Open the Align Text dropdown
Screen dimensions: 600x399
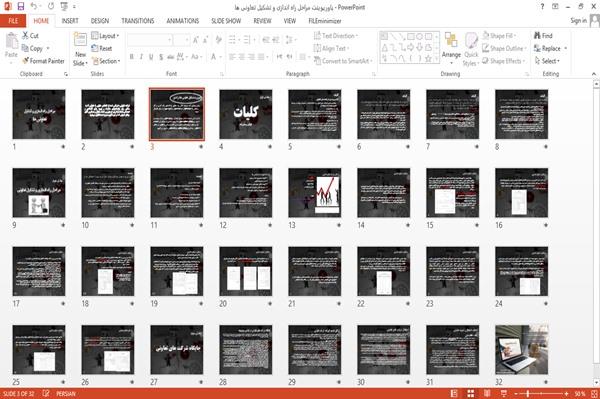[331, 48]
